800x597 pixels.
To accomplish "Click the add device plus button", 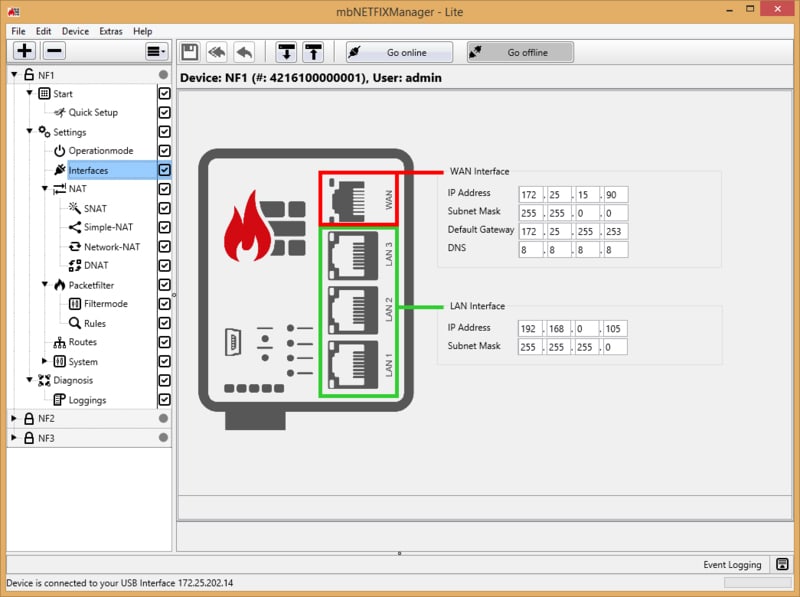I will pyautogui.click(x=25, y=51).
